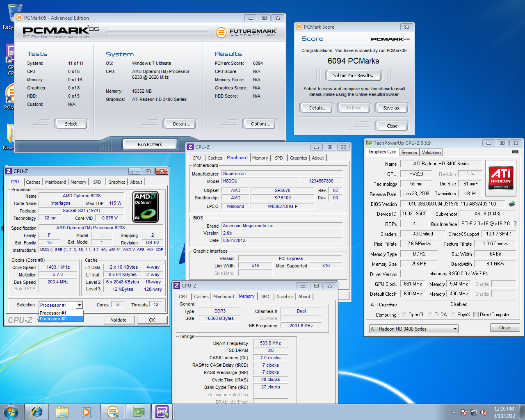This screenshot has width=525, height=420.
Task: Open Windows Media Player from the taskbar
Action: point(87,412)
